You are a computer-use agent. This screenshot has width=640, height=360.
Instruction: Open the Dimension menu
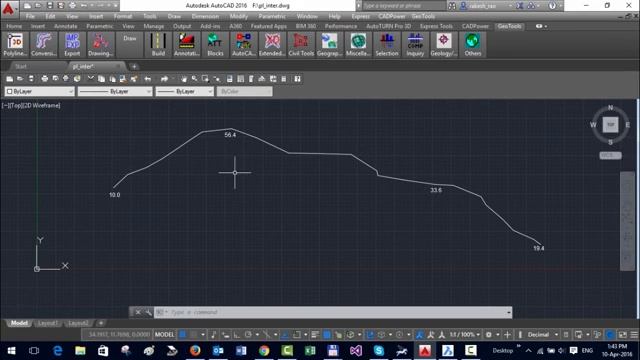[205, 16]
